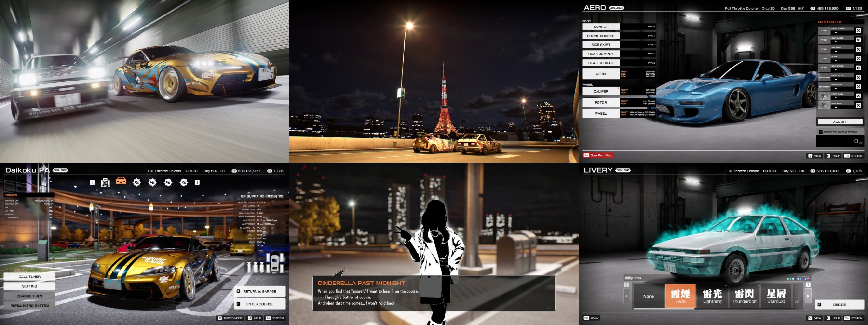
Task: Click the left arrow of the livery carousel
Action: pyautogui.click(x=627, y=296)
